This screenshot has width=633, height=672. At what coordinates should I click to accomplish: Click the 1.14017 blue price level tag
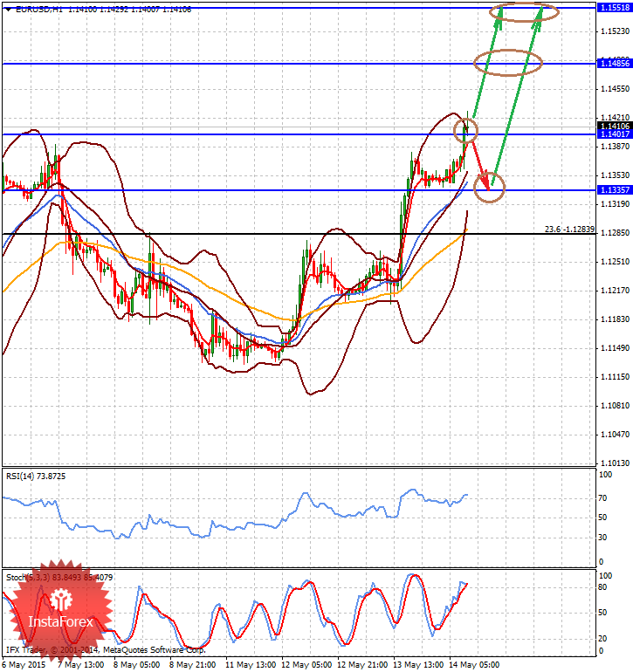point(614,134)
